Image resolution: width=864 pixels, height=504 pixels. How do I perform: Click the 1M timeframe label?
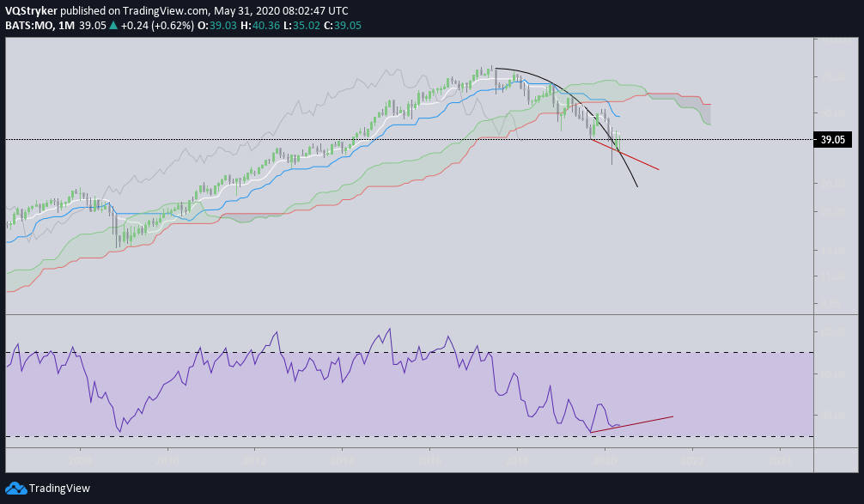click(x=66, y=26)
